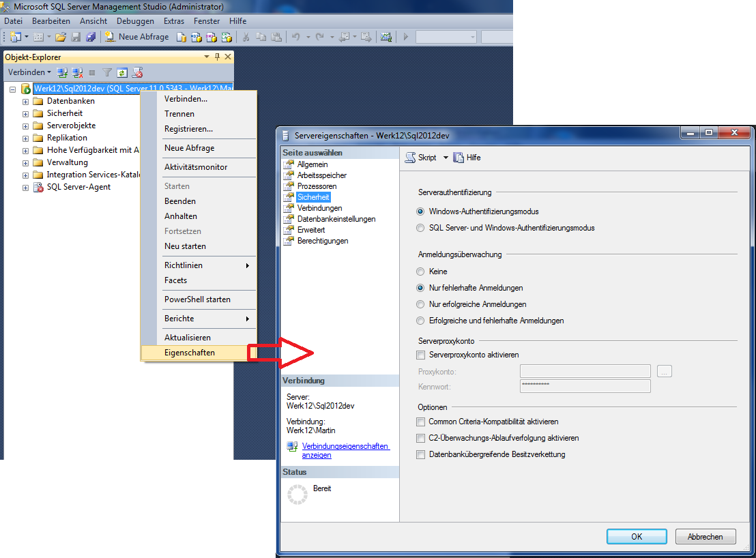Image resolution: width=756 pixels, height=558 pixels.
Task: Click the Navigate Forward toolbar icon
Action: coord(366,37)
